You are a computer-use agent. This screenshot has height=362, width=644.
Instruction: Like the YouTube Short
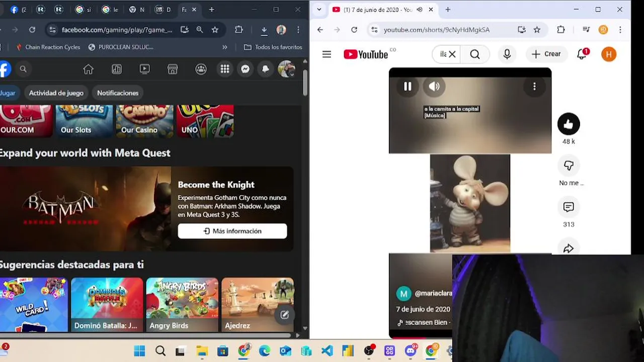(569, 124)
